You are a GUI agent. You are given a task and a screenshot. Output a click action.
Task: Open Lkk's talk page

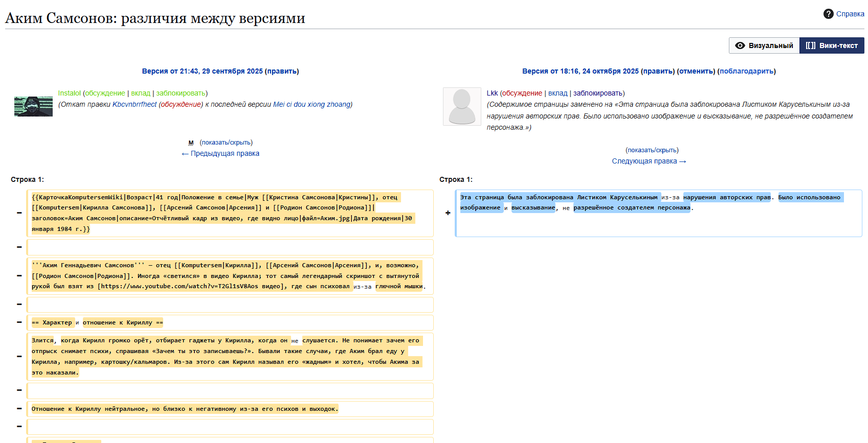click(522, 93)
